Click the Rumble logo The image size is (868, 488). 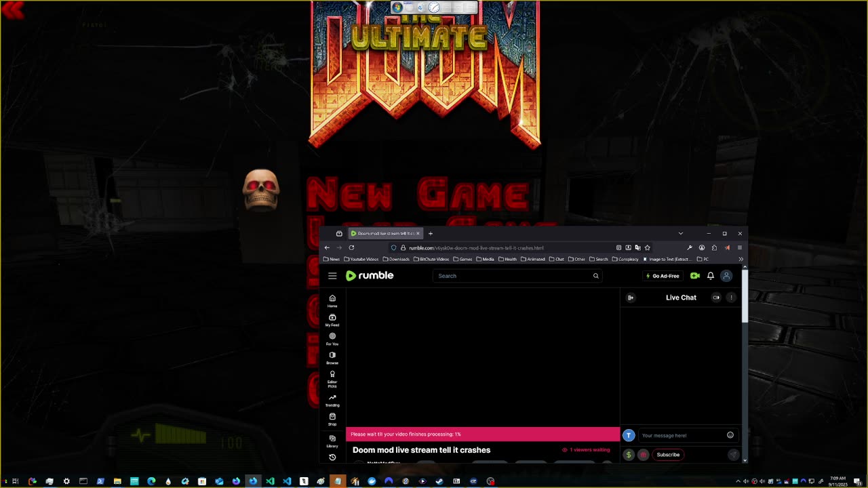tap(370, 276)
